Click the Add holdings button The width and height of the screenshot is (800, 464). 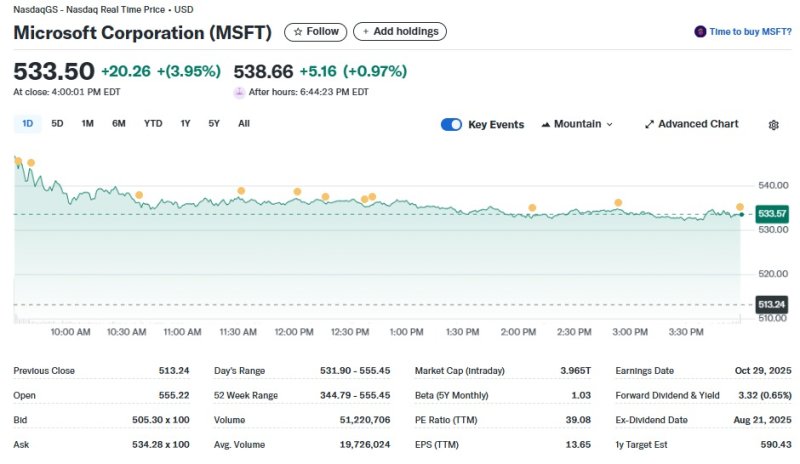click(x=400, y=32)
